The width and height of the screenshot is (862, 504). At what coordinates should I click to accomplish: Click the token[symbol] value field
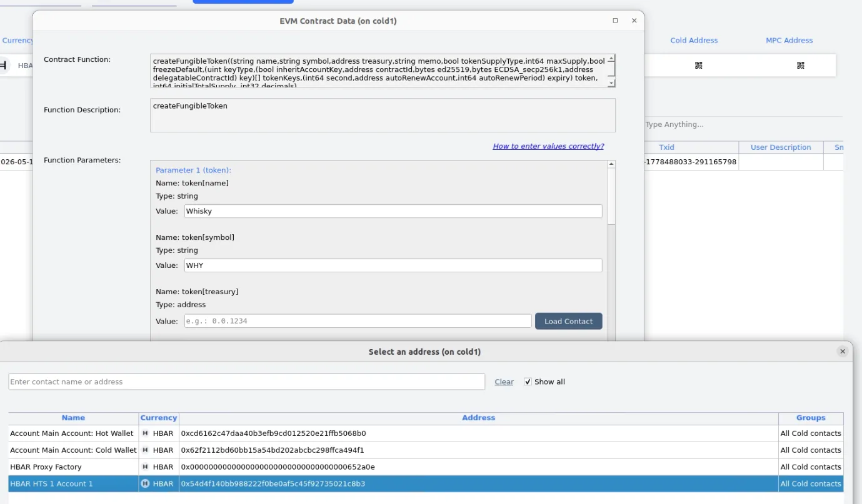click(393, 265)
